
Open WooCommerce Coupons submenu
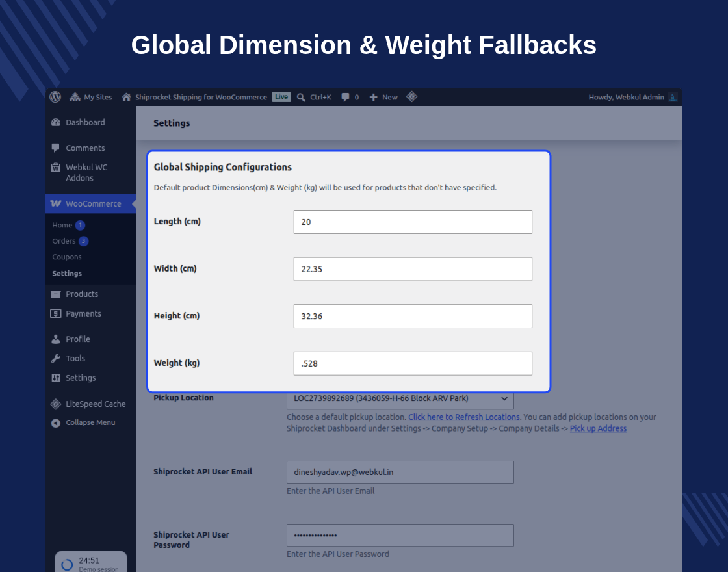67,257
